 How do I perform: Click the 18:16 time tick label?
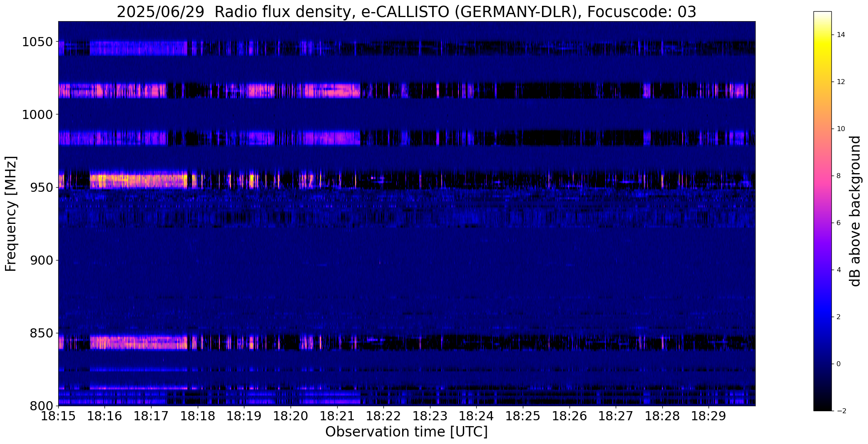pyautogui.click(x=105, y=416)
